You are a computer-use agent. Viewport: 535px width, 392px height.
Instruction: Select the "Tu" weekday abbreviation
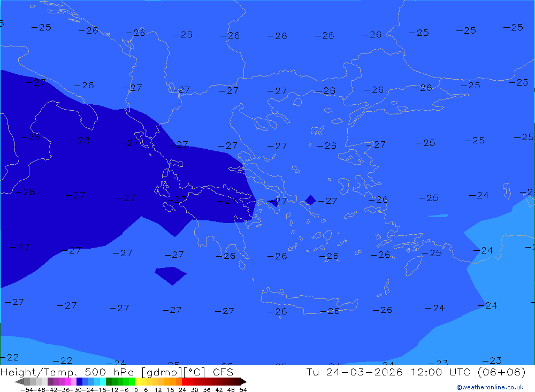pyautogui.click(x=312, y=372)
